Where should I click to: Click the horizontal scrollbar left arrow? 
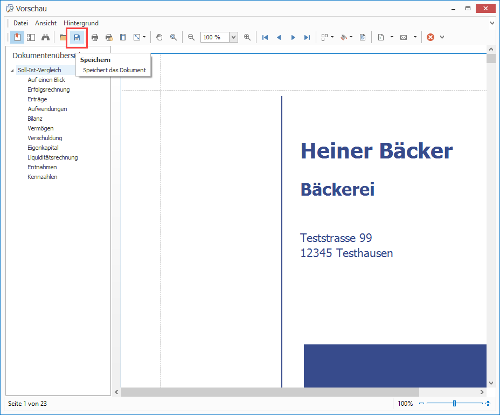click(x=117, y=392)
